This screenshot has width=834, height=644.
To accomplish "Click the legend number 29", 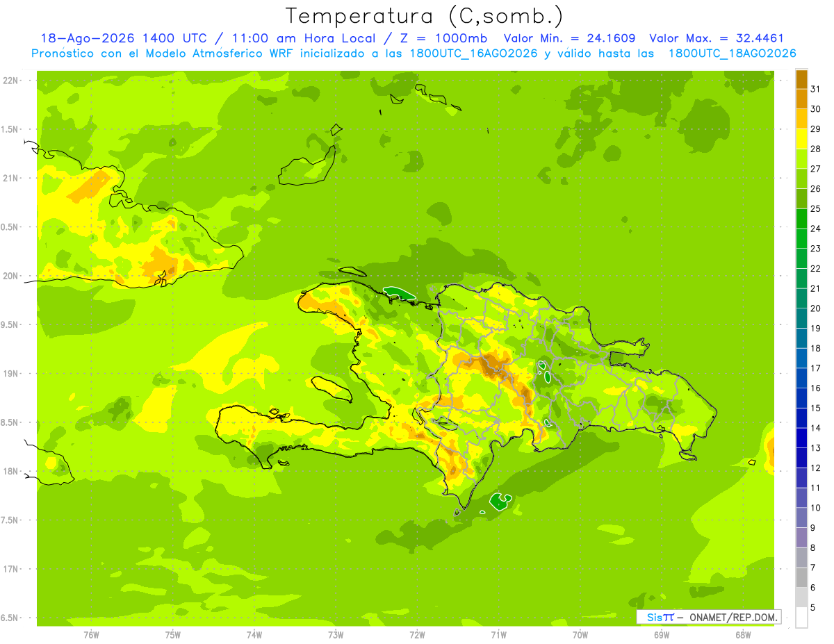I will [816, 129].
